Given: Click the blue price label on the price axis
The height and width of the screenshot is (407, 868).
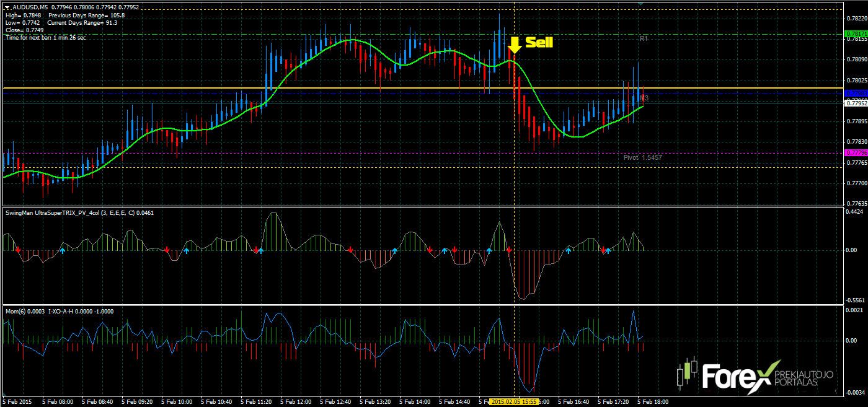Looking at the screenshot, I should click(856, 93).
